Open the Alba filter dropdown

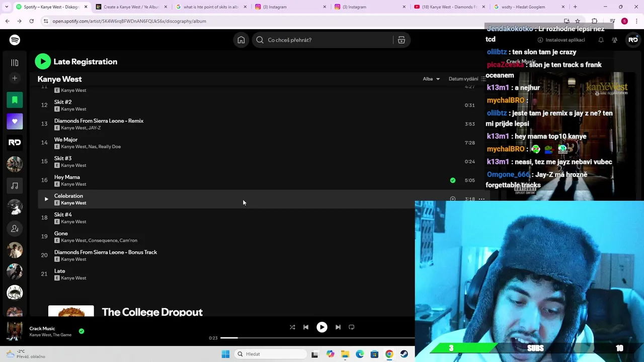click(x=431, y=79)
